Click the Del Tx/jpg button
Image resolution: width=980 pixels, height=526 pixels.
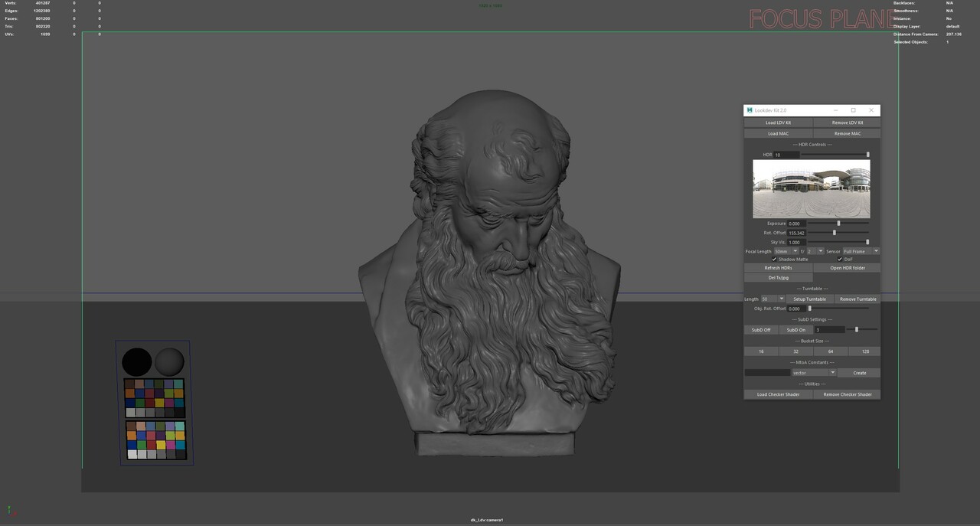pyautogui.click(x=778, y=278)
